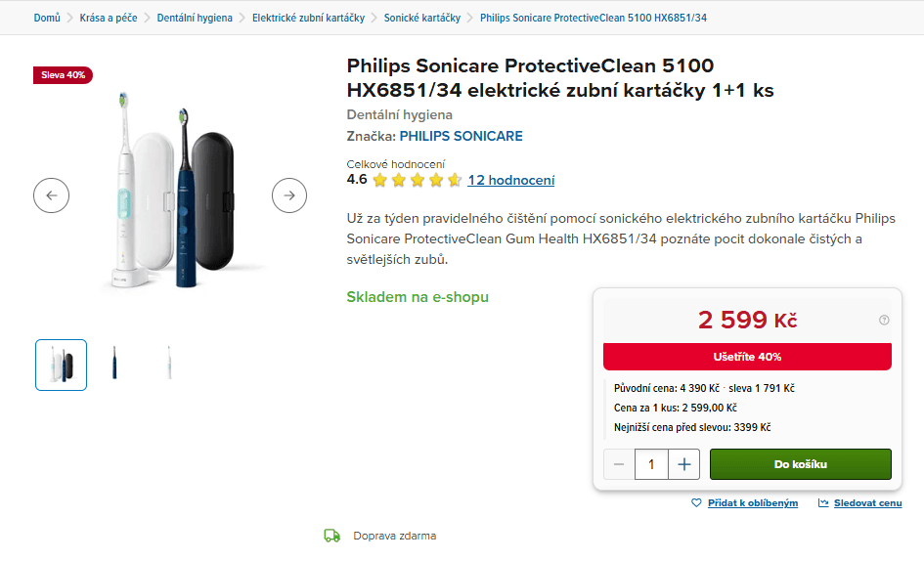Open the PHILIPS SONICARE brand link
The width and height of the screenshot is (924, 561).
coord(461,136)
